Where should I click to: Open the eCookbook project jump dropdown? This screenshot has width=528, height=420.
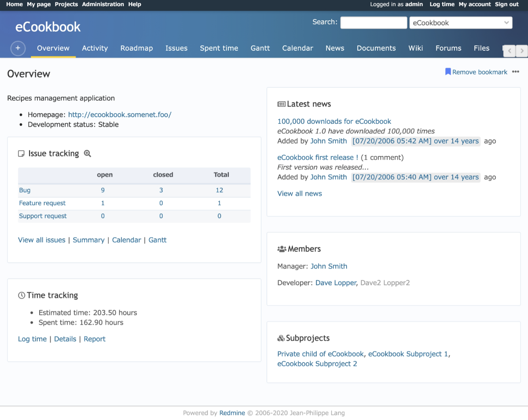coord(461,23)
